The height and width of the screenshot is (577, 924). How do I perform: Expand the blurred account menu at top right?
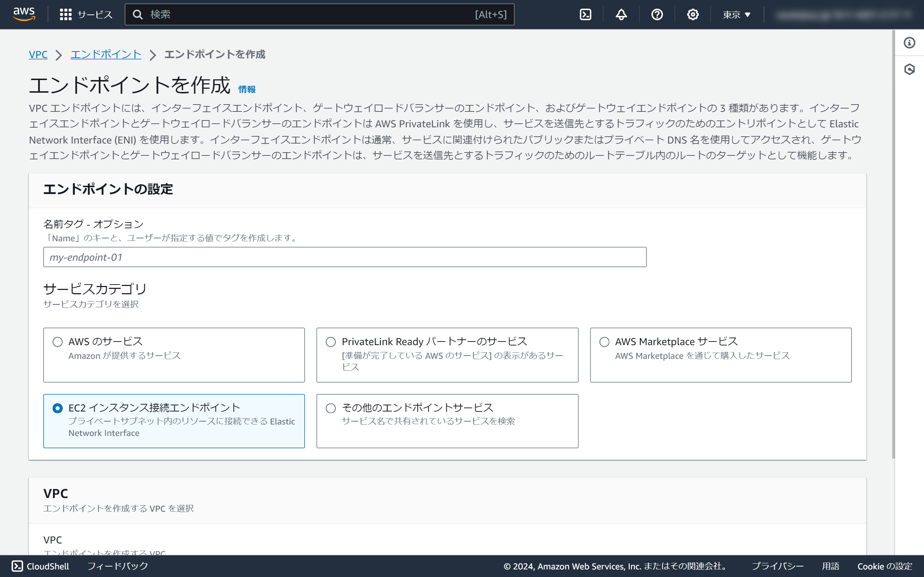coord(844,15)
